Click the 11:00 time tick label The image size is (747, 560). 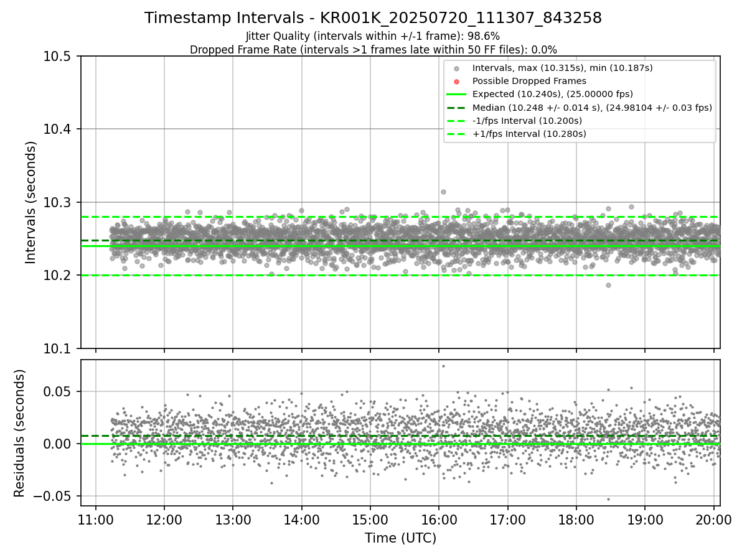(x=95, y=520)
